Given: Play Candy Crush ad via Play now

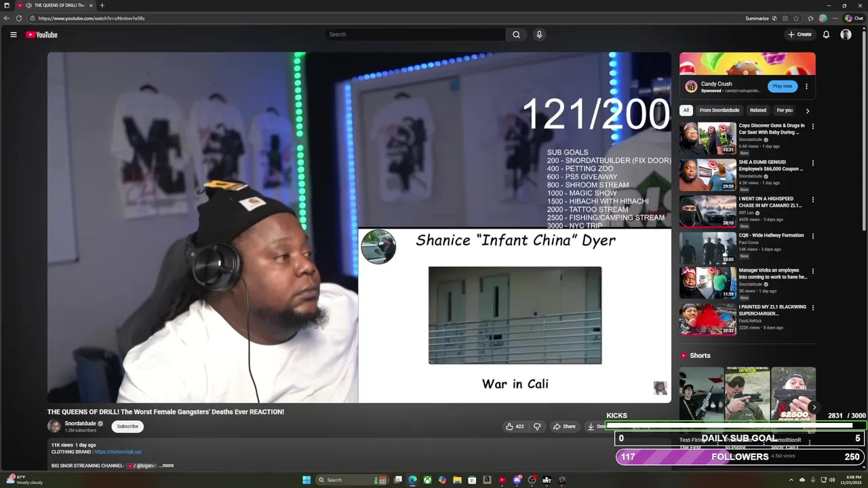Looking at the screenshot, I should coord(782,86).
